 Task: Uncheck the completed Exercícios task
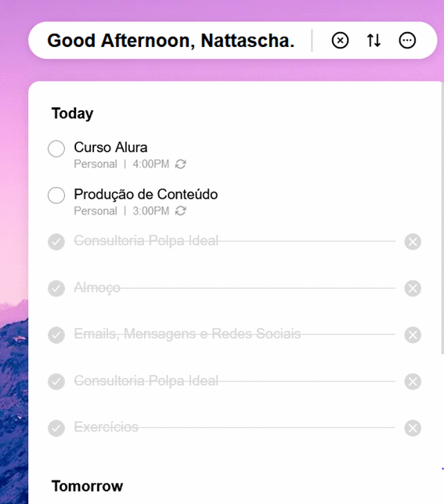pos(56,428)
